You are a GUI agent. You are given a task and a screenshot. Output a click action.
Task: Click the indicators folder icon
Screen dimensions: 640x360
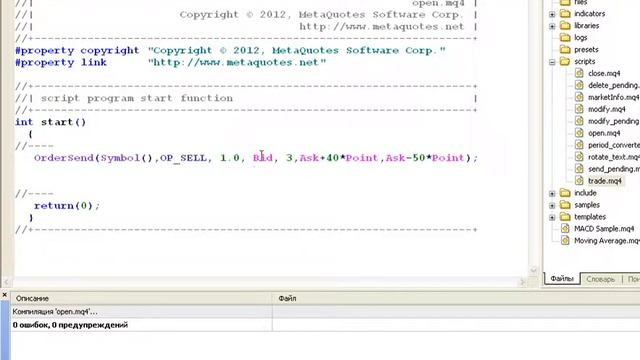tap(565, 14)
